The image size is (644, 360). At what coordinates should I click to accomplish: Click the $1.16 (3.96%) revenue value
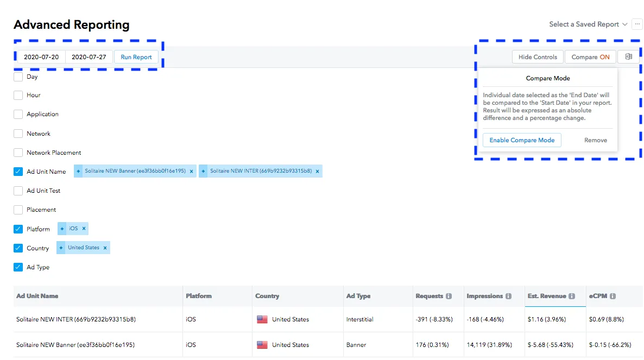point(547,319)
